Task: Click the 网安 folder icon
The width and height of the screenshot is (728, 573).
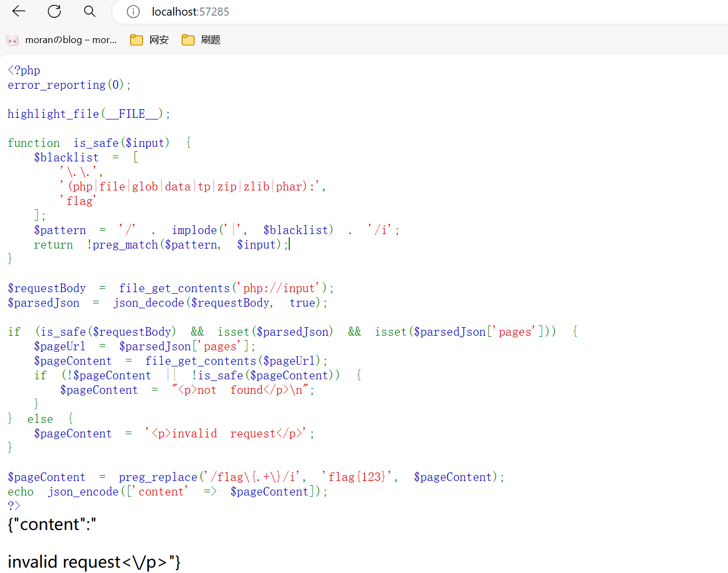Action: [x=137, y=40]
